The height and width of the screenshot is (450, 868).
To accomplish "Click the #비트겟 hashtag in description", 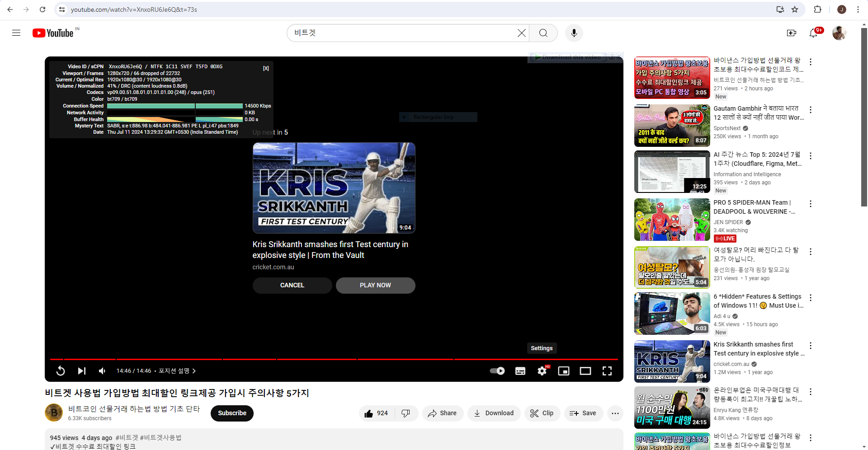I will [127, 438].
